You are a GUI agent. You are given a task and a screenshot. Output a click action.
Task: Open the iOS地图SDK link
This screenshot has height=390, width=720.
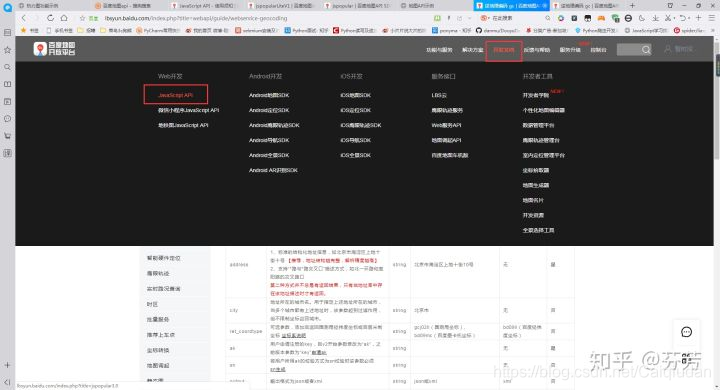tap(355, 95)
